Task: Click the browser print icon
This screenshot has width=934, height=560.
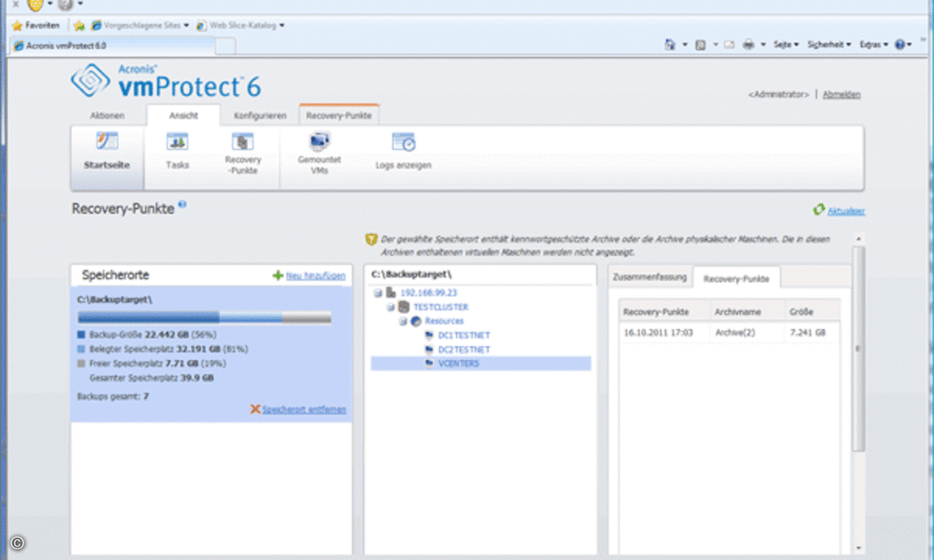Action: 749,45
